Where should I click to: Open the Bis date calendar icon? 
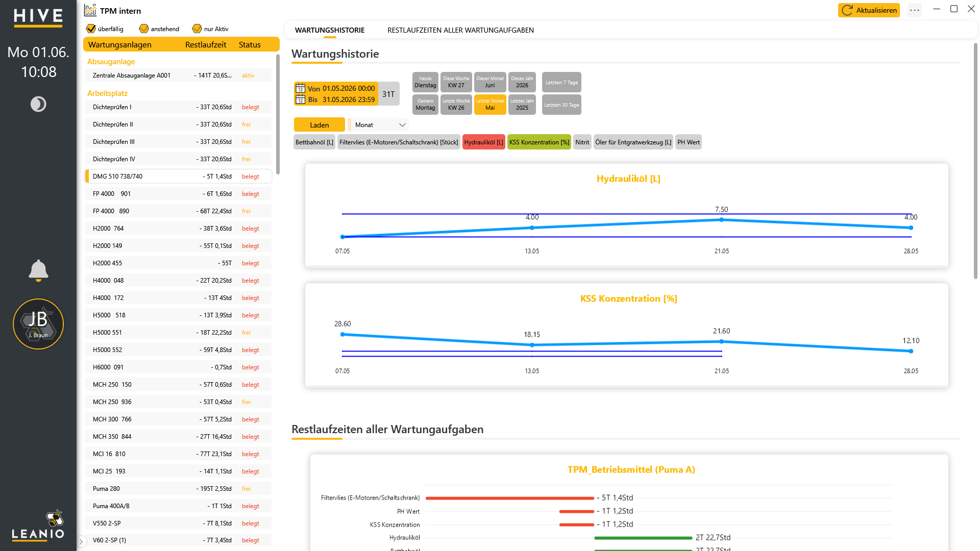301,99
